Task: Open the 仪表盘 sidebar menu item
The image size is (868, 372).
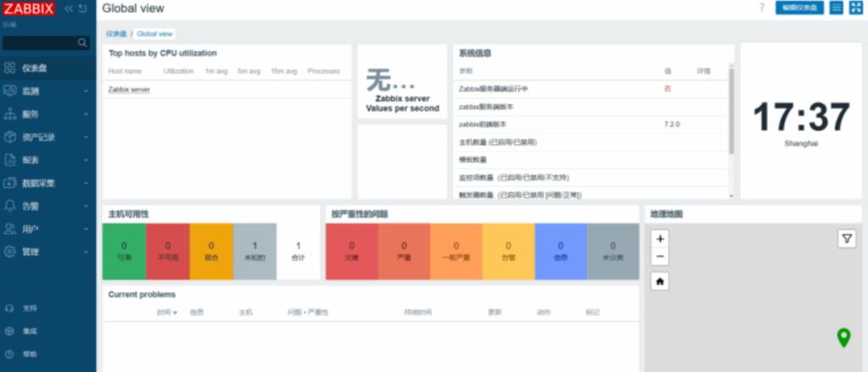Action: [48, 68]
